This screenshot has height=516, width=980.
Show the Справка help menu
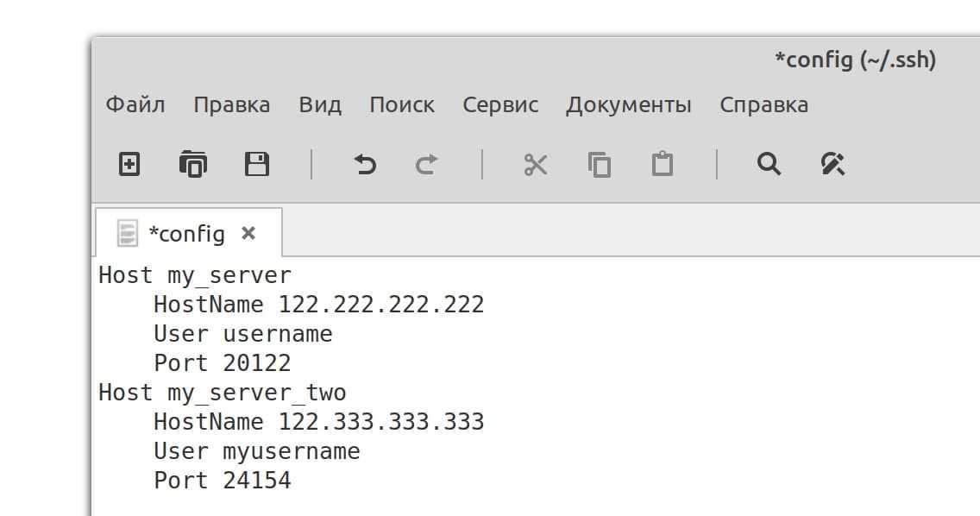(x=764, y=105)
